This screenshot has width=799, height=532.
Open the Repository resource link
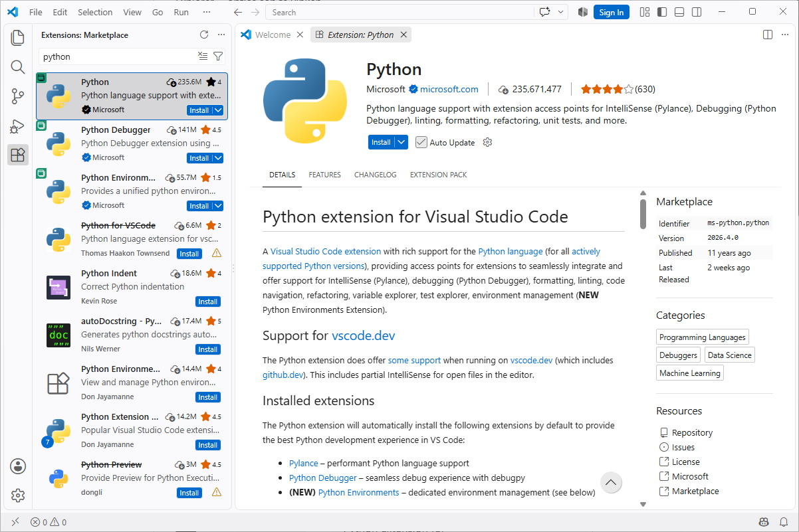pyautogui.click(x=692, y=432)
